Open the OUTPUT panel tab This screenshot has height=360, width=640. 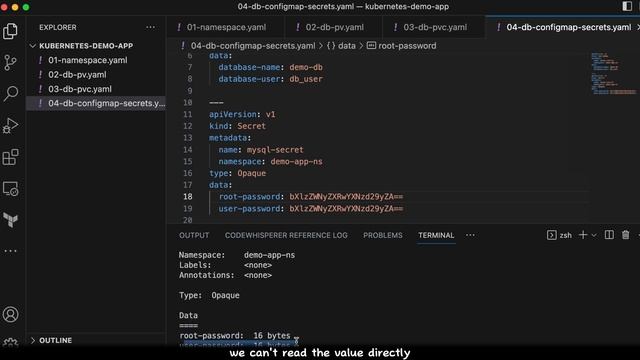194,236
